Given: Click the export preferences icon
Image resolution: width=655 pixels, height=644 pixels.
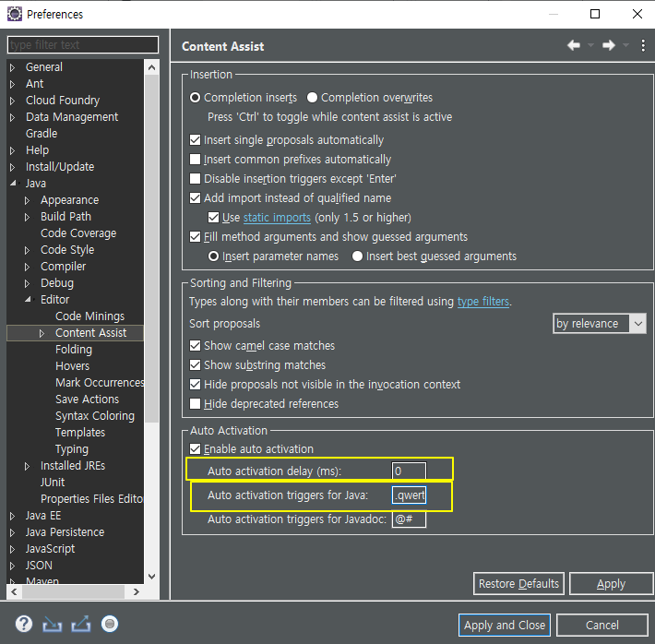Looking at the screenshot, I should coord(81,624).
